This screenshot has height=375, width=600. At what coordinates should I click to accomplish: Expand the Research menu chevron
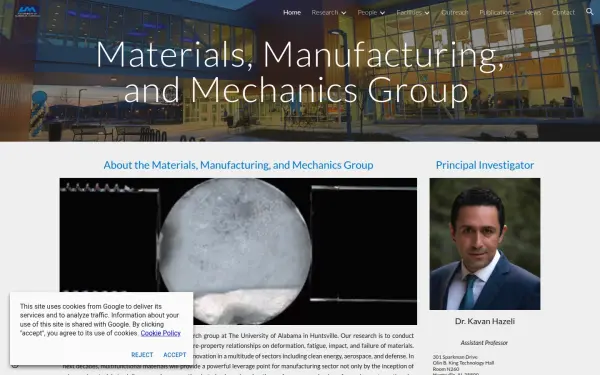(x=344, y=13)
